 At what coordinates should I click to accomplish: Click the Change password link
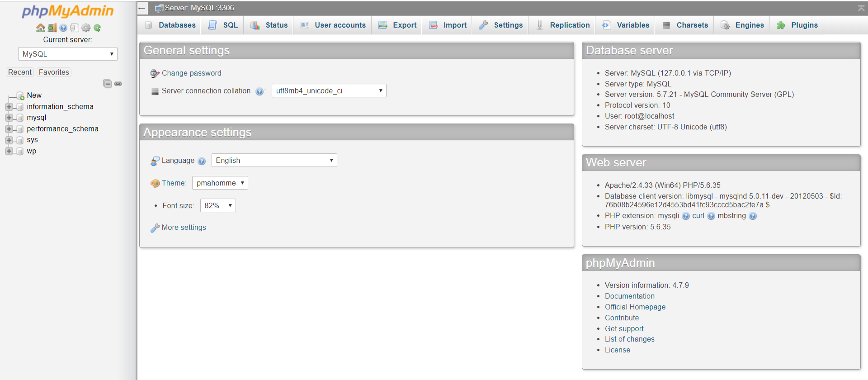[191, 73]
